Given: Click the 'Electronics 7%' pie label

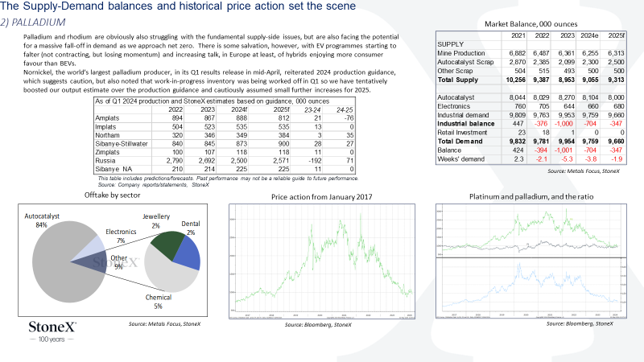Looking at the screenshot, I should click(x=121, y=236).
